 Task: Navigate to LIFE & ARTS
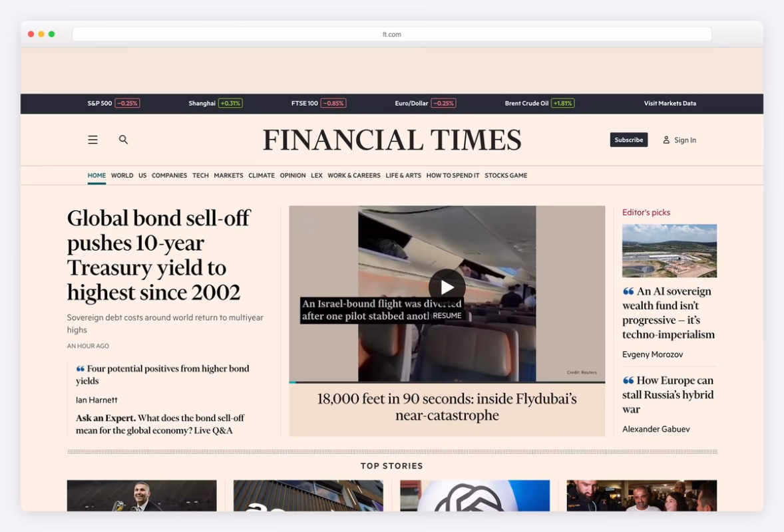pos(403,176)
